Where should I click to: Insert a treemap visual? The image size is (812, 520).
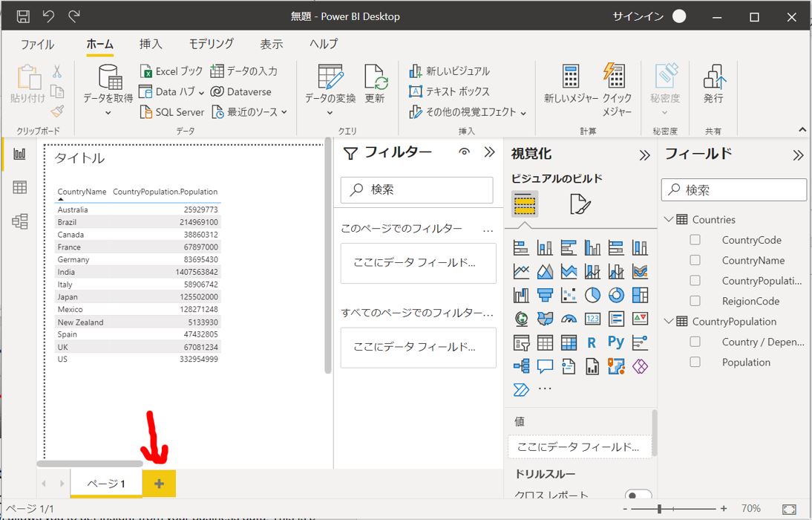pyautogui.click(x=640, y=295)
